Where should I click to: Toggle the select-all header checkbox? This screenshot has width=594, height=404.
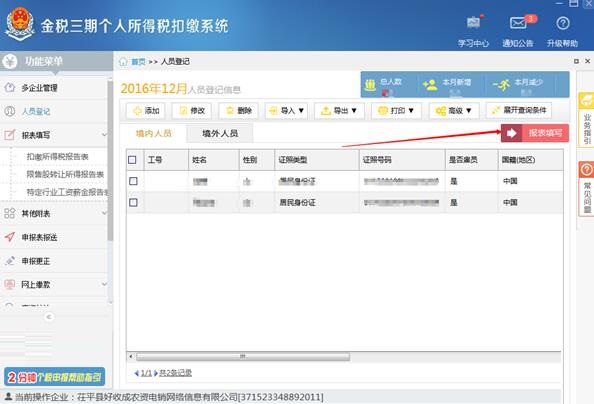(132, 160)
